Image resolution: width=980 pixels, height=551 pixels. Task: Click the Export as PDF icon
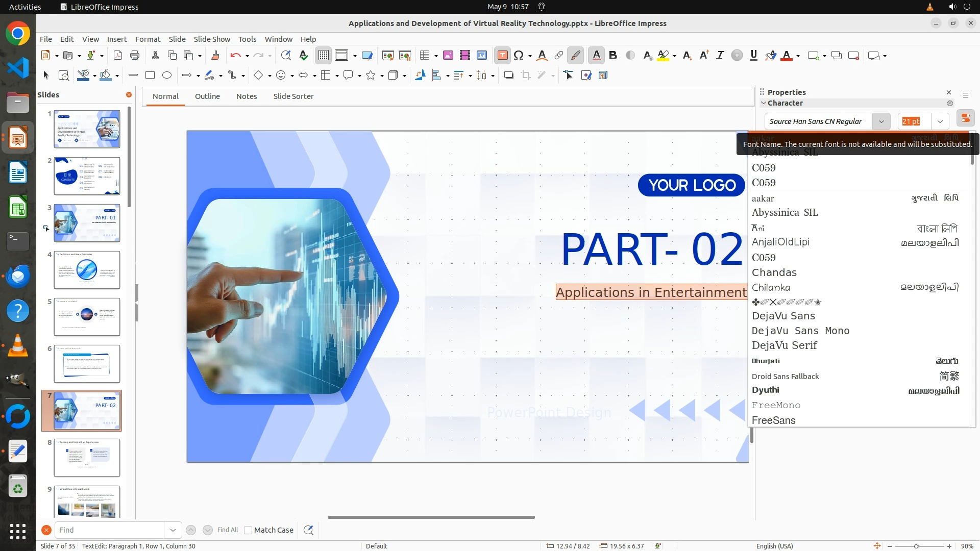[x=118, y=56]
